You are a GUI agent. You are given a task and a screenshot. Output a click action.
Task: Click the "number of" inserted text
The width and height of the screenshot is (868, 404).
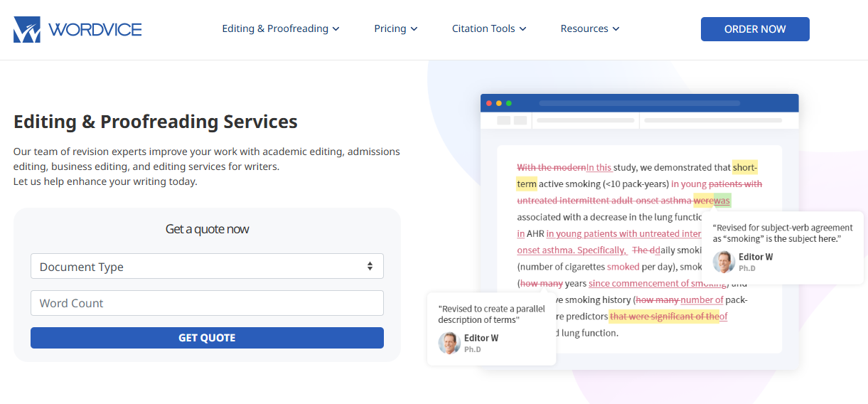click(x=702, y=299)
